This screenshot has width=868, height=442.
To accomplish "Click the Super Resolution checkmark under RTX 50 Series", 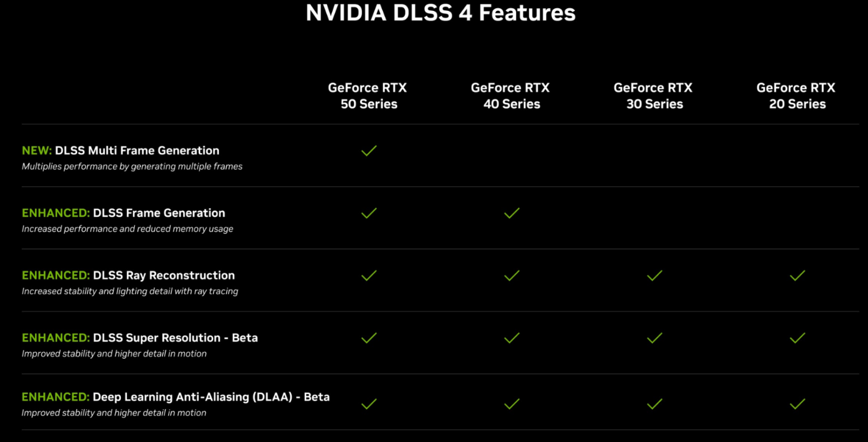I will click(x=369, y=338).
